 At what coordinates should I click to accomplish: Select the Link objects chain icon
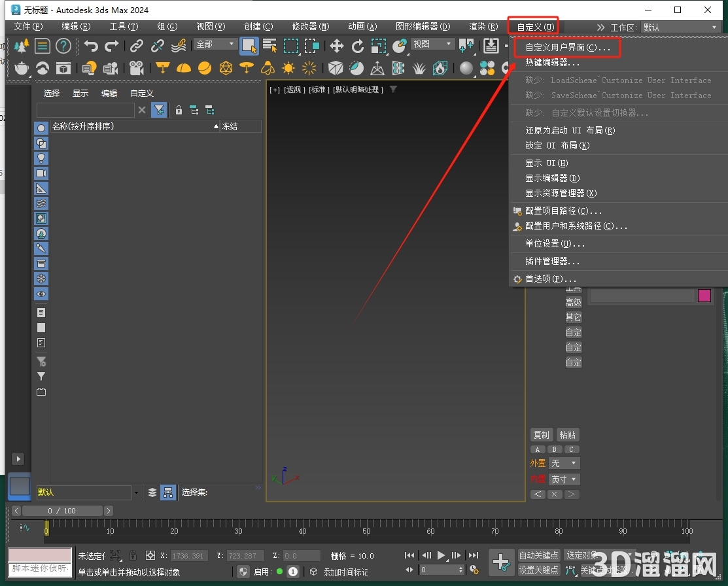coord(136,46)
